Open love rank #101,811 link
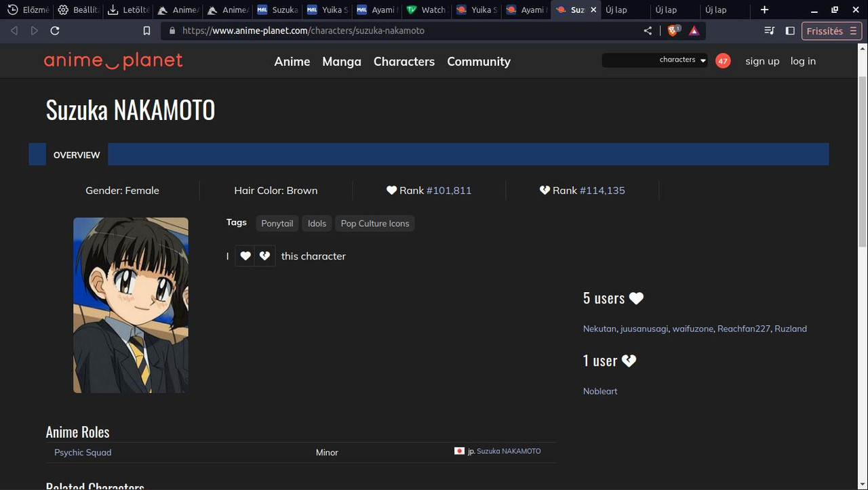Screen dimensions: 868x490 (449, 190)
